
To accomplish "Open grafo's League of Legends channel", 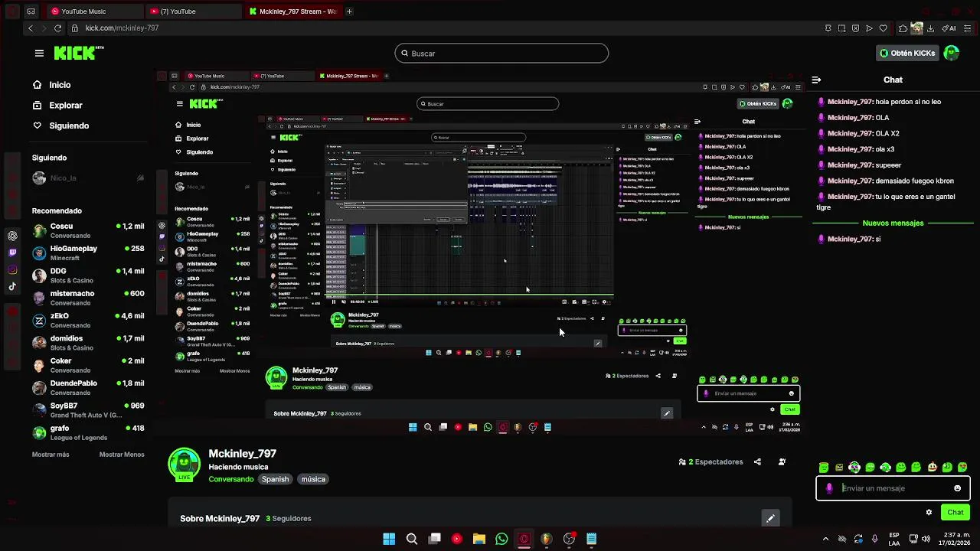I will pos(88,432).
